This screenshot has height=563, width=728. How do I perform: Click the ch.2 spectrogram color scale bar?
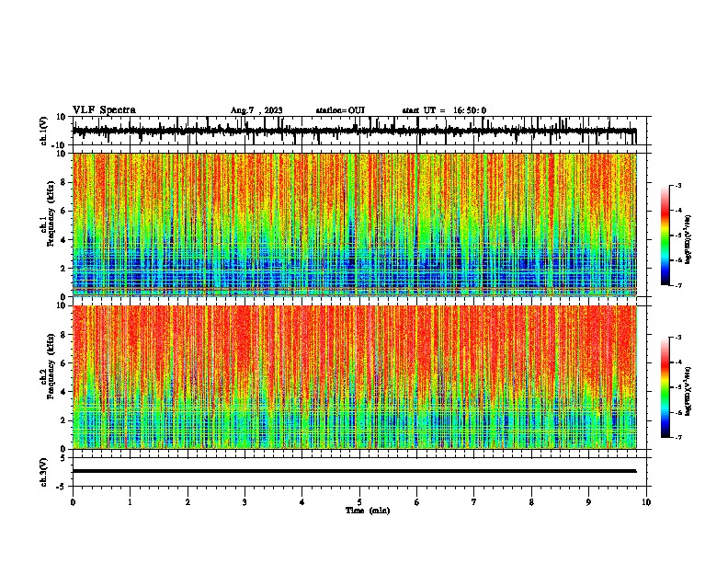pyautogui.click(x=665, y=387)
